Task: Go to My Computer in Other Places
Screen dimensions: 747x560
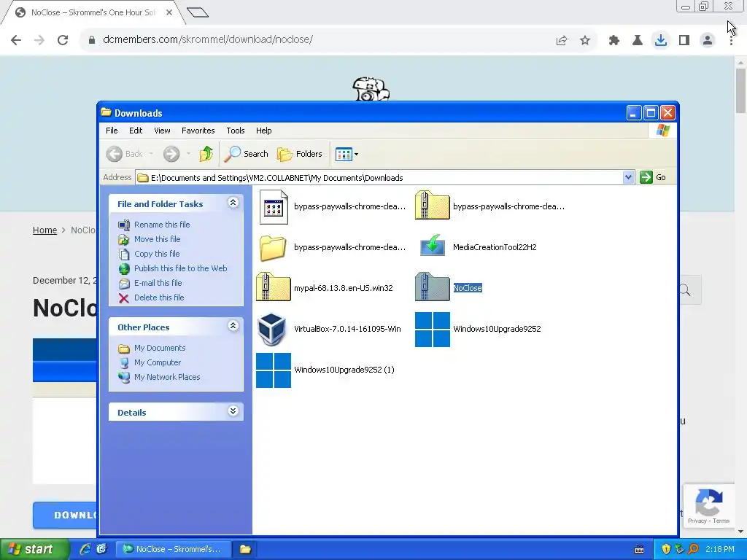Action: (158, 362)
